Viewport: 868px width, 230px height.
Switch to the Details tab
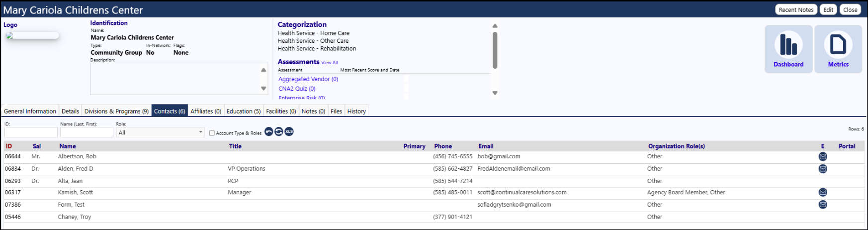[70, 111]
